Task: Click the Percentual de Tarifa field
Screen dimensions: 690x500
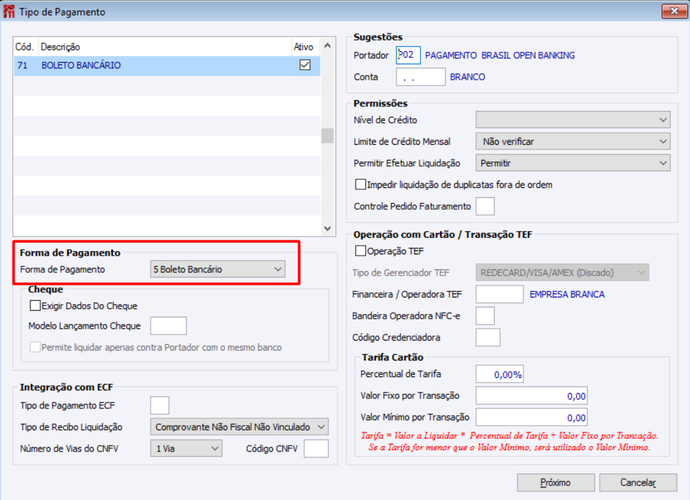Action: pyautogui.click(x=499, y=374)
